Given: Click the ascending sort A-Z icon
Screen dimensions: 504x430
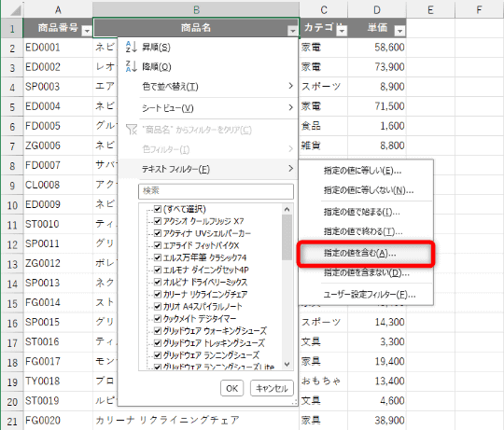Looking at the screenshot, I should pos(132,47).
